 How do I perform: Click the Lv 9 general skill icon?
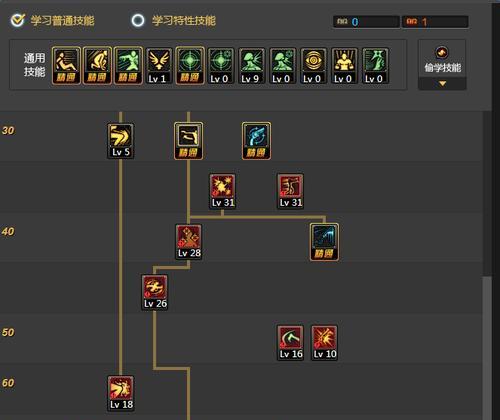click(252, 66)
